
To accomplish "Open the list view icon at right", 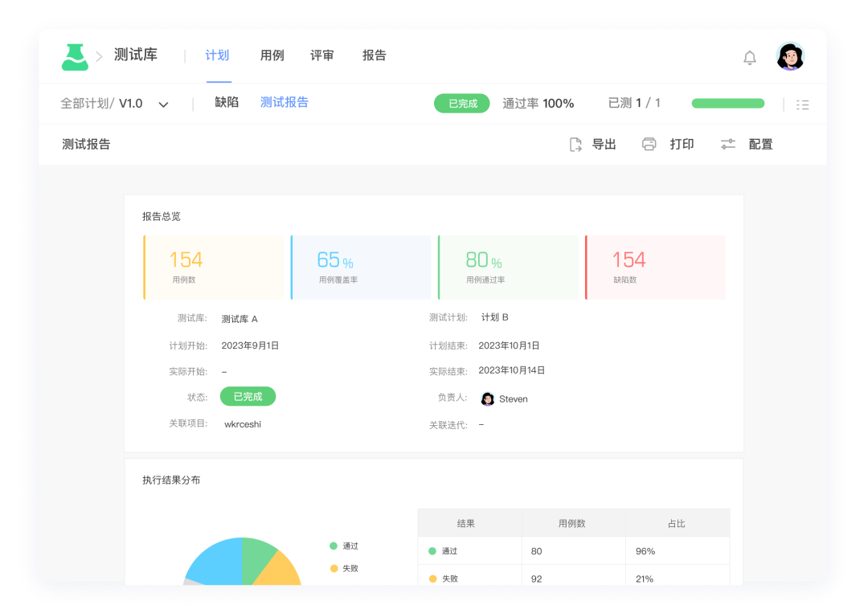I will 803,104.
